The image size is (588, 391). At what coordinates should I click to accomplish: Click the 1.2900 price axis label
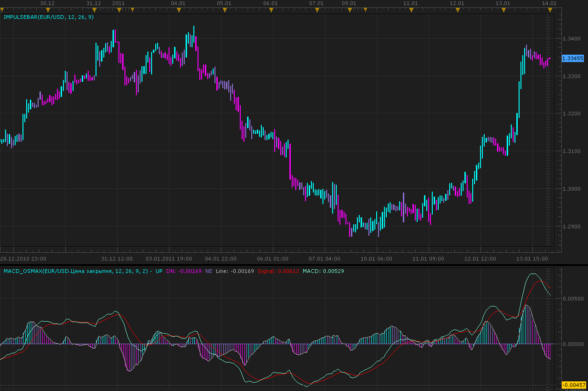[572, 227]
